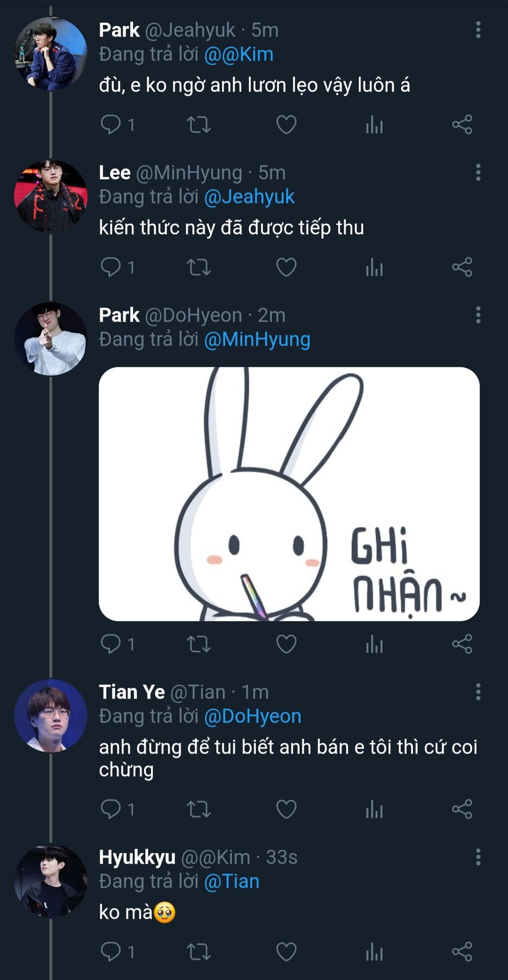Like Park @Jeahyuk's tweet
508x980 pixels.
(x=286, y=125)
